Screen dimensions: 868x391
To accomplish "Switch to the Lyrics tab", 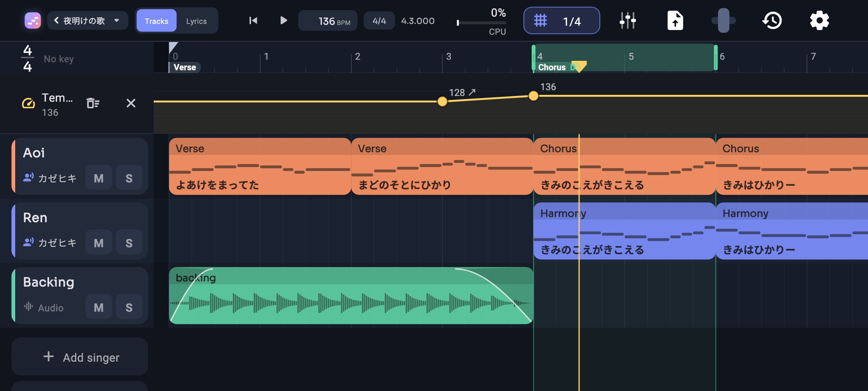I will (x=196, y=21).
